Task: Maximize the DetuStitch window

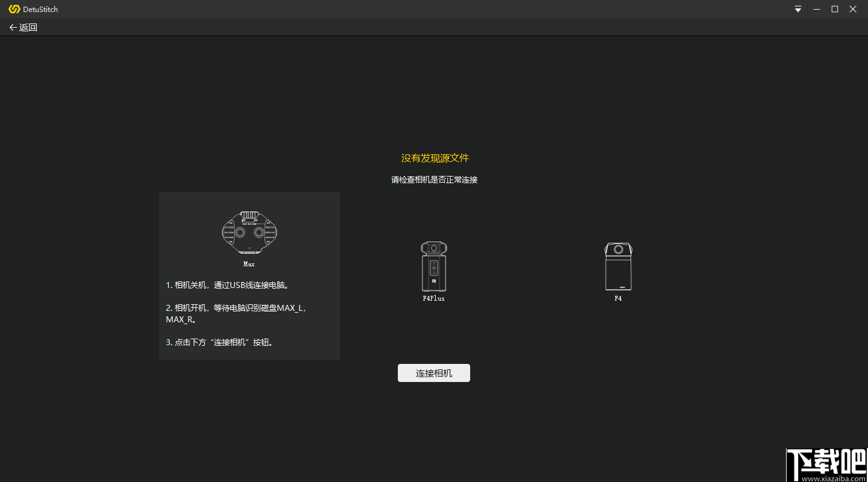Action: click(835, 9)
